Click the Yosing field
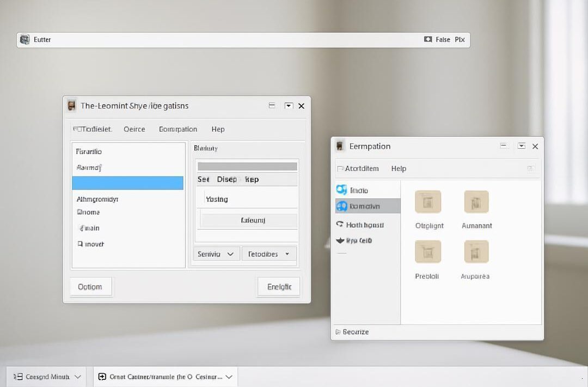Image resolution: width=588 pixels, height=387 pixels. click(247, 199)
